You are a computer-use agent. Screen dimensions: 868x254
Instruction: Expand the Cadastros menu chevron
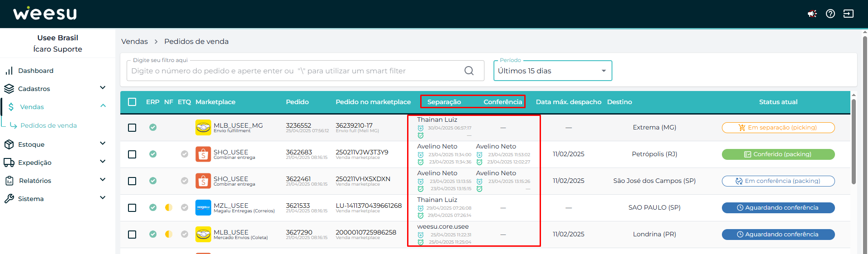coord(103,88)
